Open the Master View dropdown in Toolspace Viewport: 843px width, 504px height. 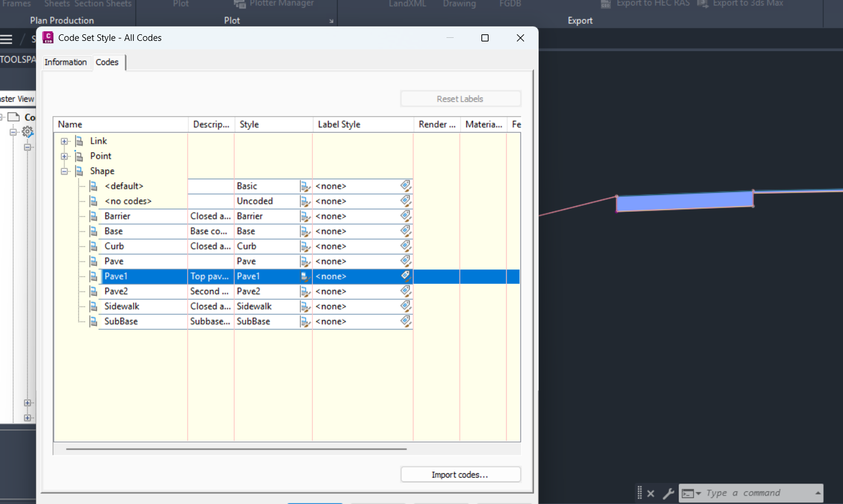(x=17, y=99)
